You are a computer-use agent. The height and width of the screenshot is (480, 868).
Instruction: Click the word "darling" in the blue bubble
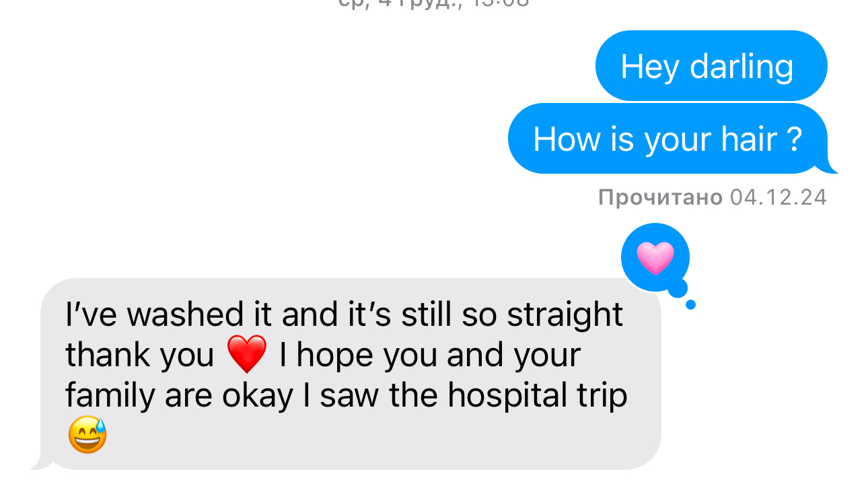pos(742,66)
